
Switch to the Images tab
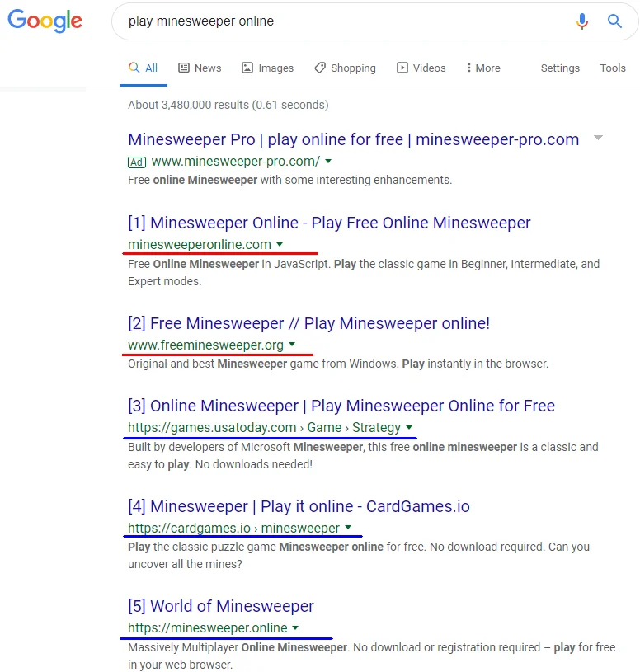pos(267,68)
